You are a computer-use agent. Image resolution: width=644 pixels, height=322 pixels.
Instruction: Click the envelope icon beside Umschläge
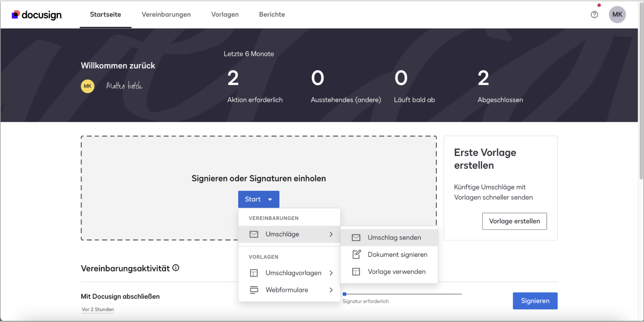coord(254,234)
